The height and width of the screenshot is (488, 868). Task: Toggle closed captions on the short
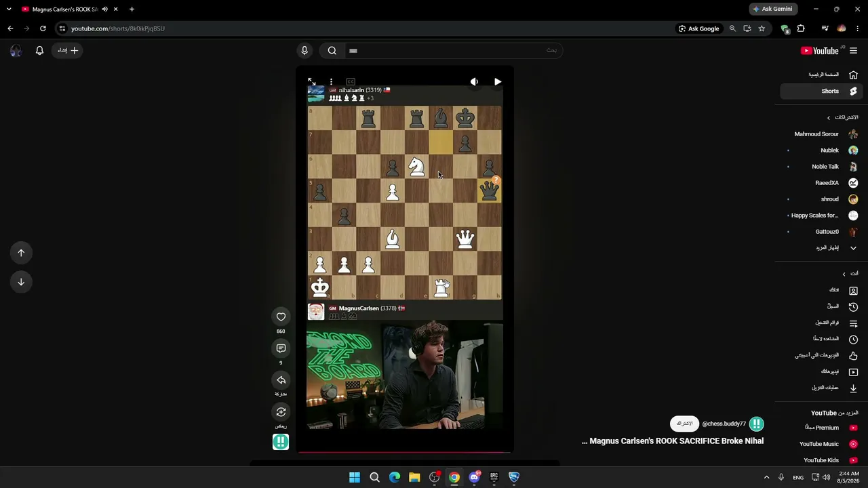351,82
